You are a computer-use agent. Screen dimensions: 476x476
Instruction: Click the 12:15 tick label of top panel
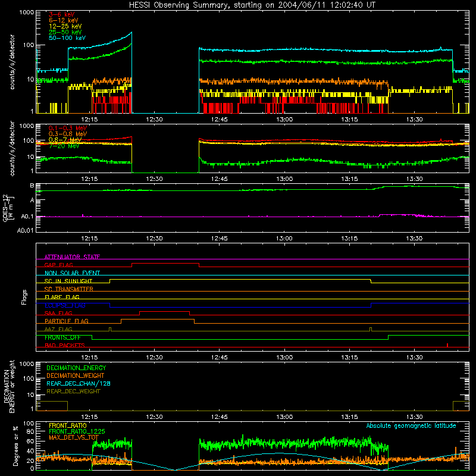pyautogui.click(x=89, y=120)
